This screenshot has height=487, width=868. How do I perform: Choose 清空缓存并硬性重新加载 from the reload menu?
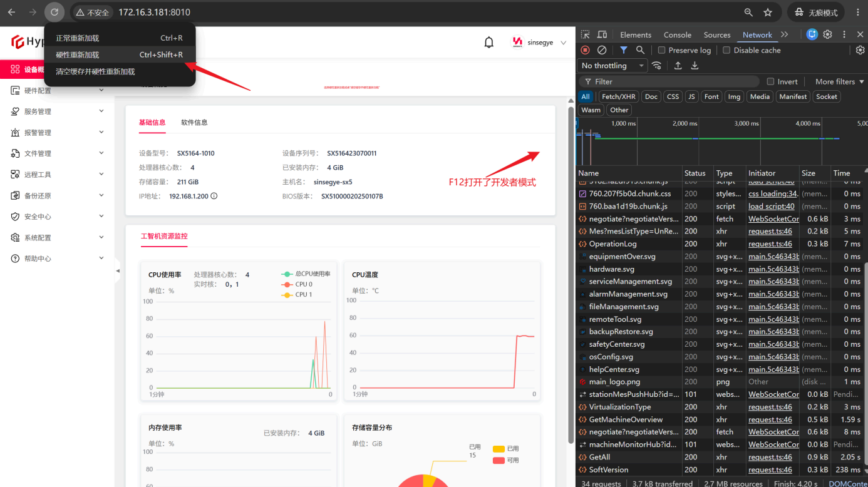point(120,71)
